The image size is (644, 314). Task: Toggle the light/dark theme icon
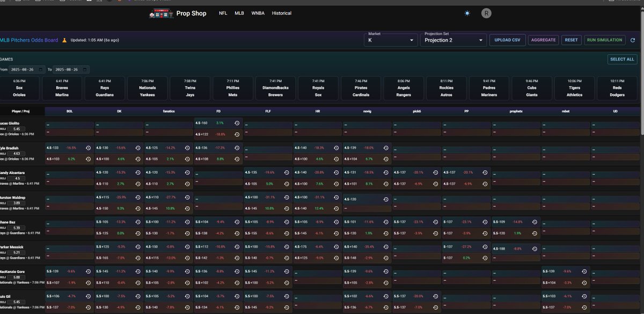click(x=467, y=13)
